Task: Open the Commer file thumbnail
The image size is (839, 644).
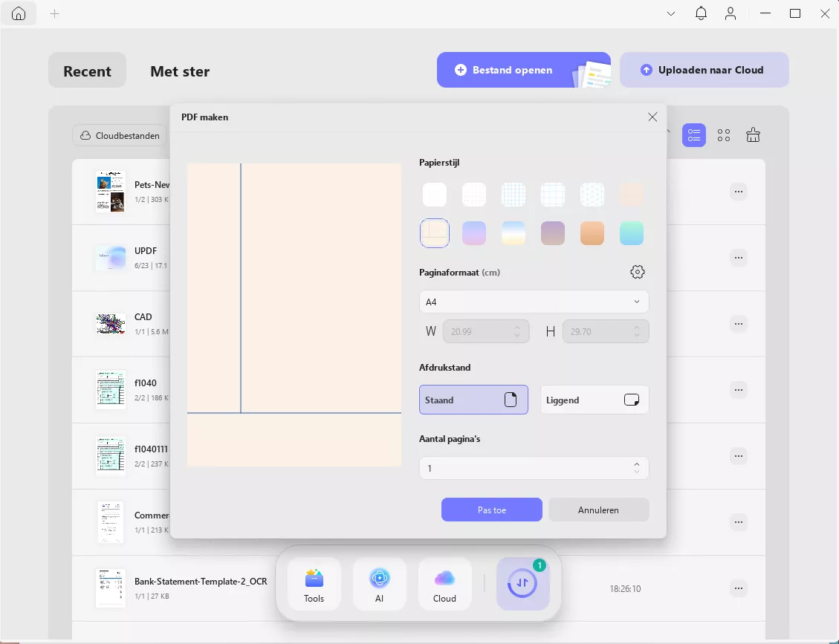Action: (111, 522)
